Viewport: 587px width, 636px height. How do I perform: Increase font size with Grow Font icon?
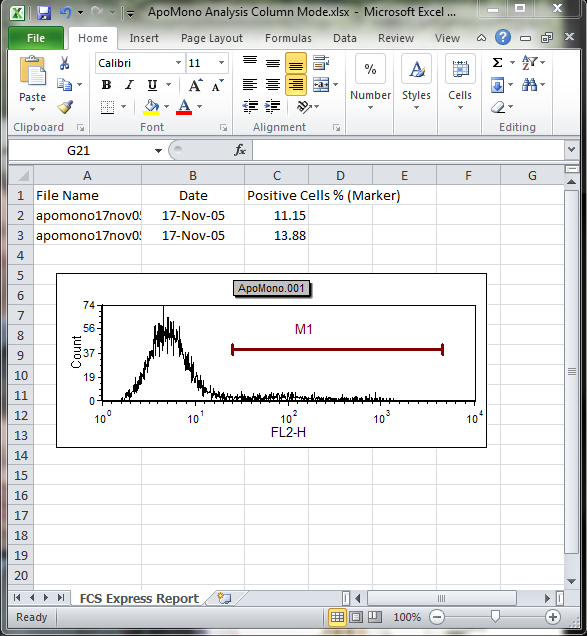[196, 85]
